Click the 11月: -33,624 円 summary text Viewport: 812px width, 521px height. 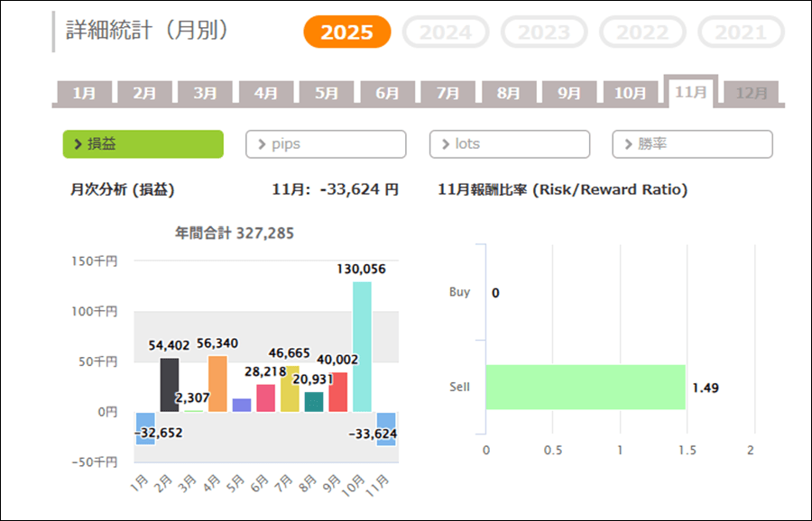(336, 190)
